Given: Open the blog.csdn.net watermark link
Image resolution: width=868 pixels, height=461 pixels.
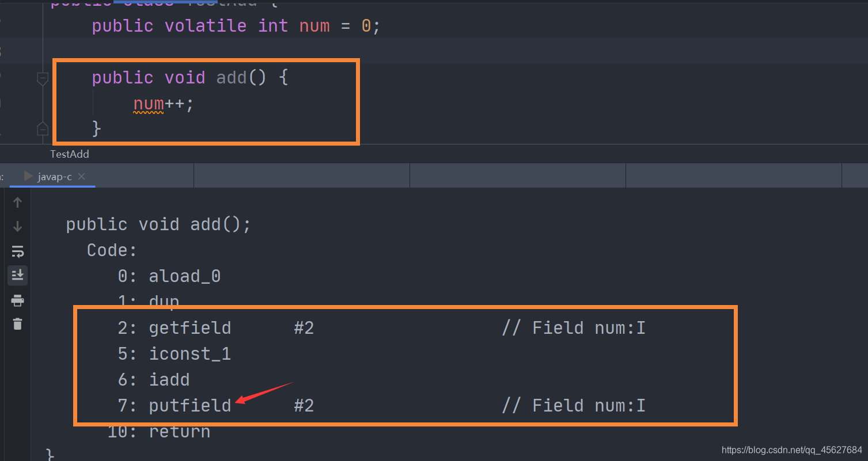Looking at the screenshot, I should [x=791, y=449].
